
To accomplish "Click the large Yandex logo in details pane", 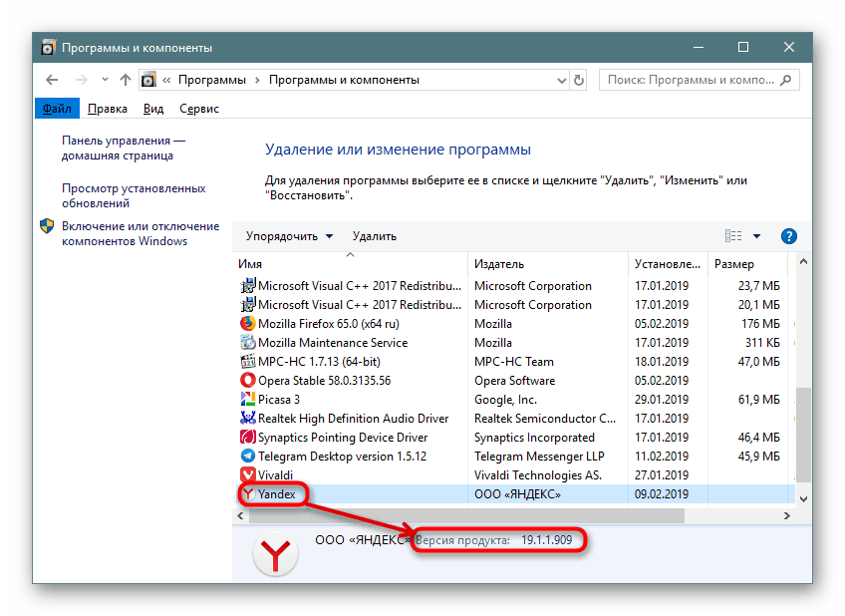I will 275,553.
